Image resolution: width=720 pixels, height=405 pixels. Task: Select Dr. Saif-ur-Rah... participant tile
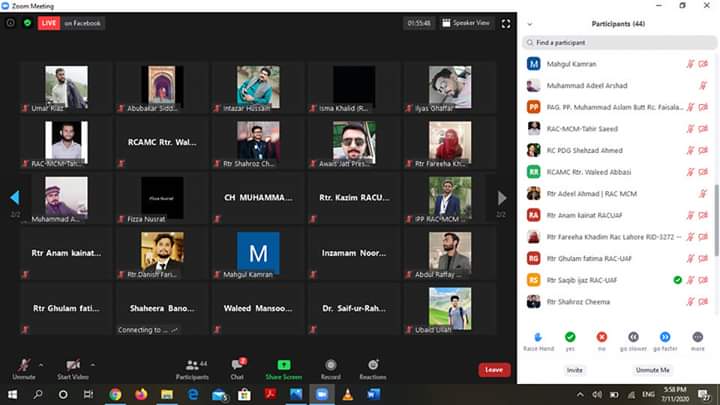click(354, 309)
